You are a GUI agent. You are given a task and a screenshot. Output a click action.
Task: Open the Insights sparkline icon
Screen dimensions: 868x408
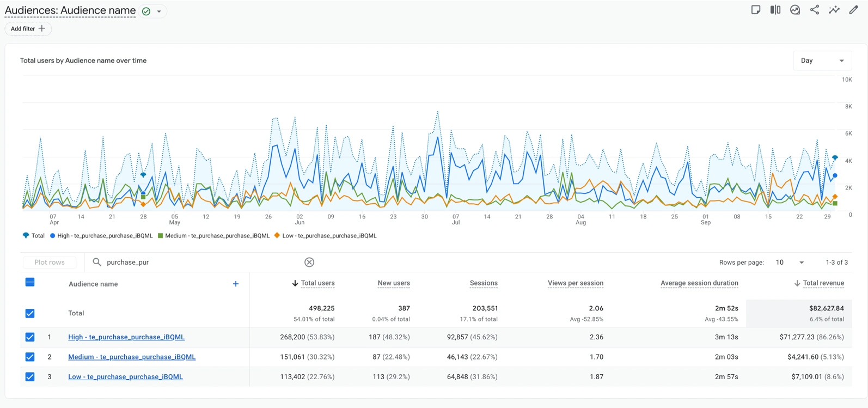point(834,10)
